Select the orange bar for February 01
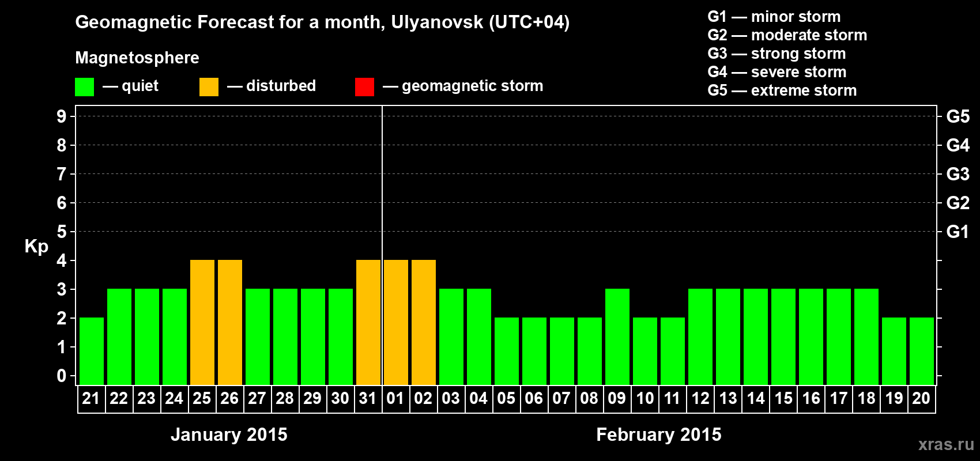Viewport: 980px width, 461px height. point(396,322)
